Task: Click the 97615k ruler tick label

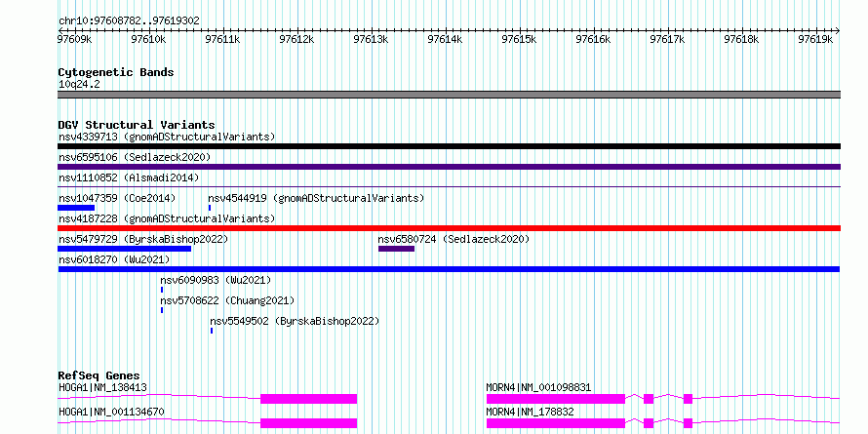Action: (x=519, y=39)
